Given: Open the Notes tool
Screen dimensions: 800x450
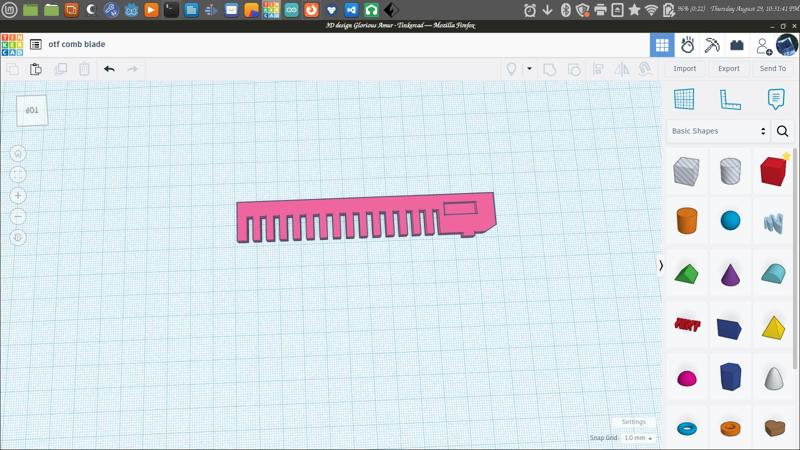Looking at the screenshot, I should (x=776, y=98).
